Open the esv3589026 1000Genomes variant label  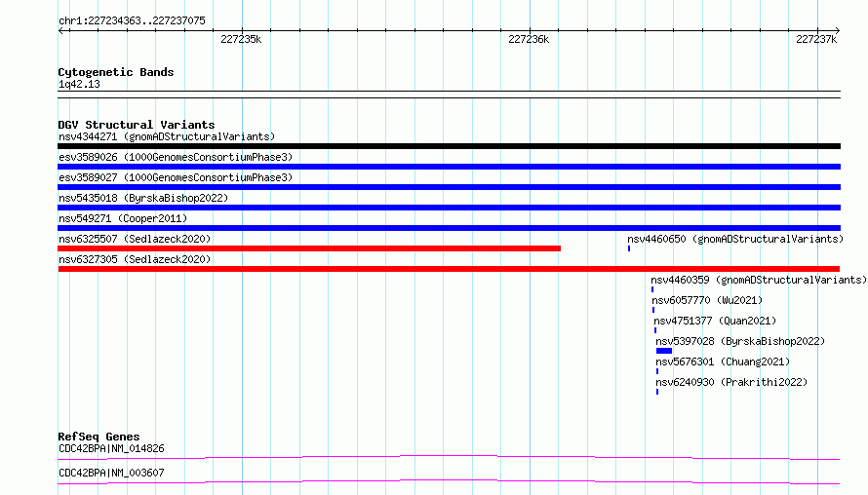pyautogui.click(x=176, y=157)
